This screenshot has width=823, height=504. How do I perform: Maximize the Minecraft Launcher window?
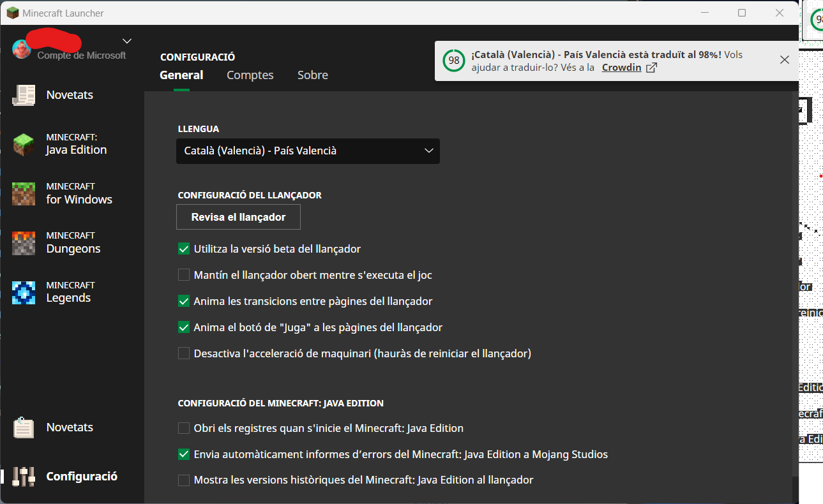pos(742,13)
